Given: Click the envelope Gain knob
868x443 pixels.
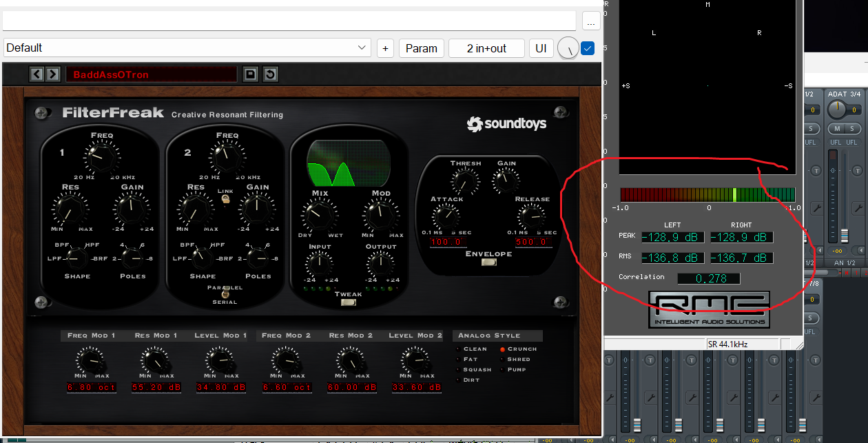Looking at the screenshot, I should pyautogui.click(x=506, y=181).
